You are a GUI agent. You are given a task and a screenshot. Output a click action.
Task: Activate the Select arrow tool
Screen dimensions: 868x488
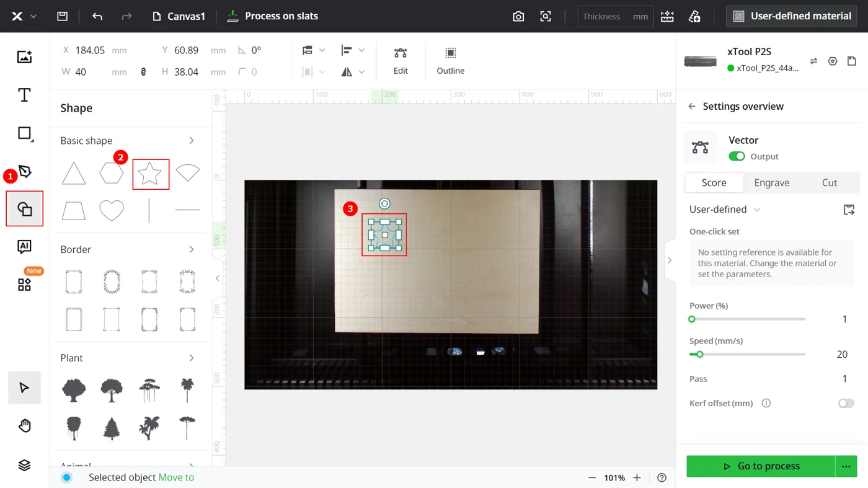[x=24, y=388]
